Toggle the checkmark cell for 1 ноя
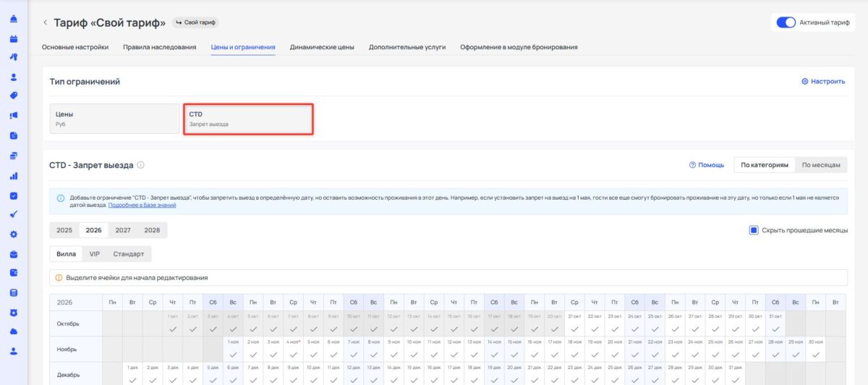 click(x=233, y=348)
